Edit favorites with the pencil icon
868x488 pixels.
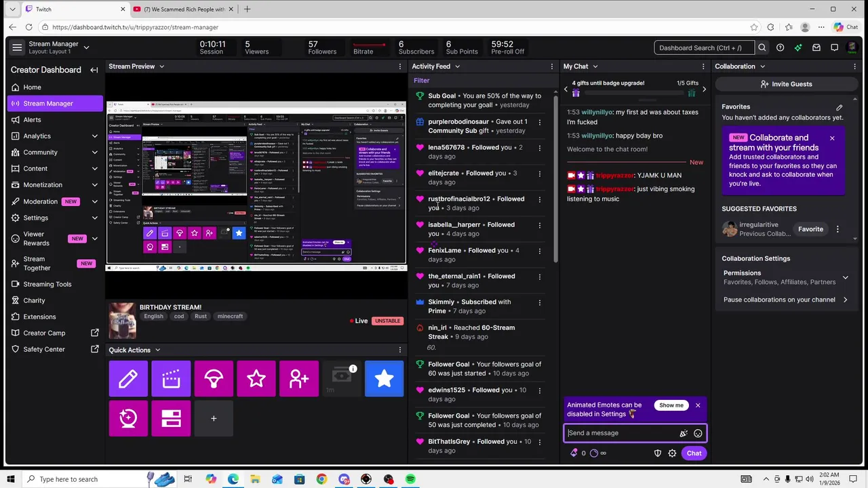[x=840, y=107]
